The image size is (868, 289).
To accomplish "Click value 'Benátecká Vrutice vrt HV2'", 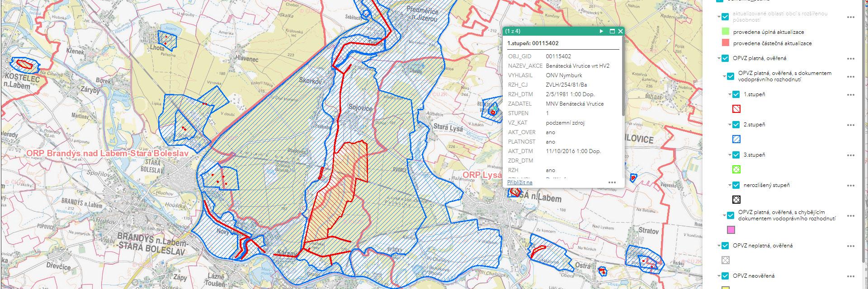I will coord(577,66).
